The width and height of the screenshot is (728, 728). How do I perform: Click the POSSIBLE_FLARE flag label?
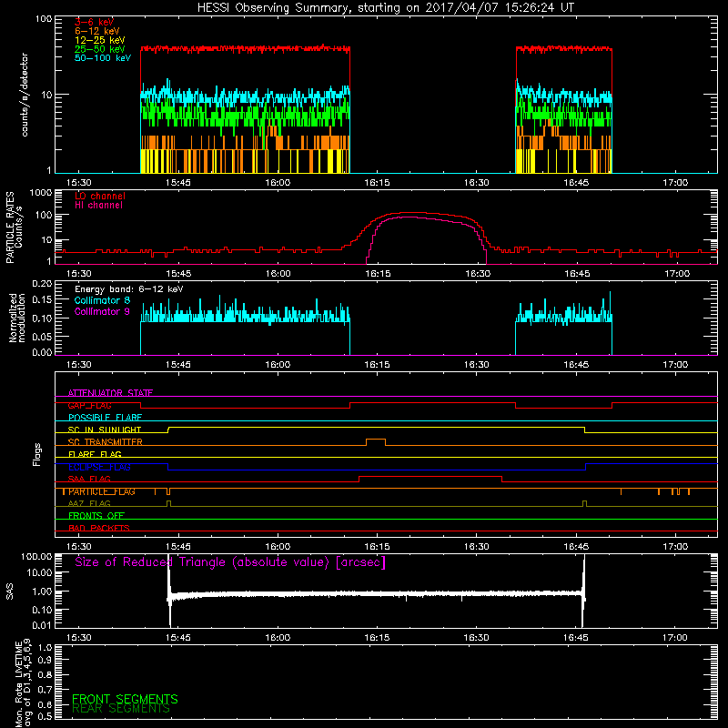point(105,418)
